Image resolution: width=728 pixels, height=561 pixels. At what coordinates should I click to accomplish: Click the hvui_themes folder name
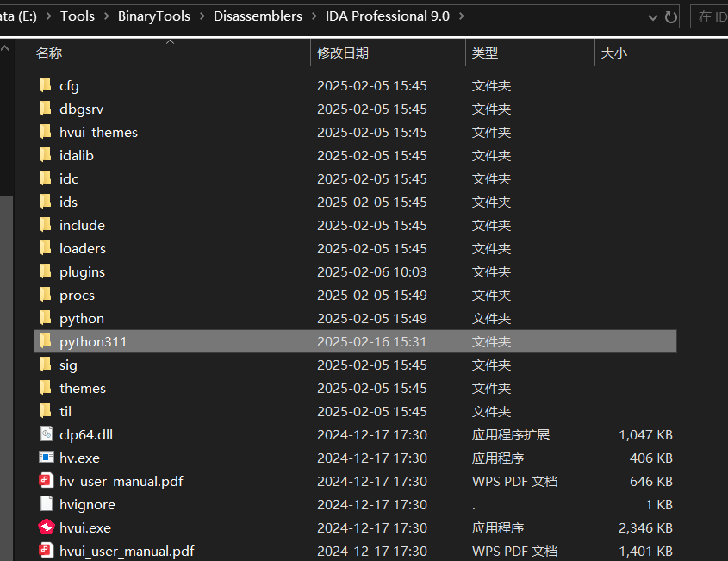coord(98,133)
